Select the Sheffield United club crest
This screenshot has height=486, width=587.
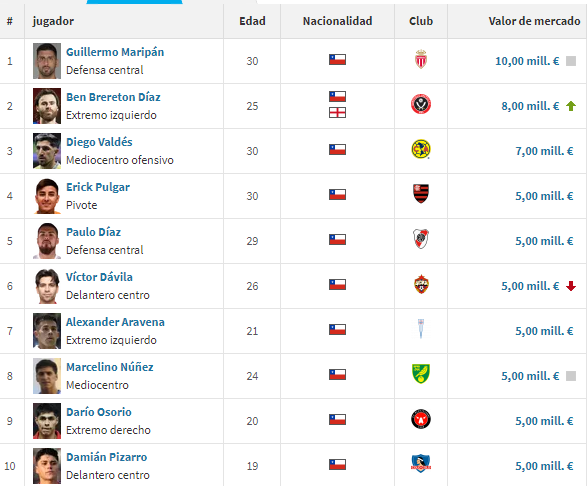(x=421, y=104)
